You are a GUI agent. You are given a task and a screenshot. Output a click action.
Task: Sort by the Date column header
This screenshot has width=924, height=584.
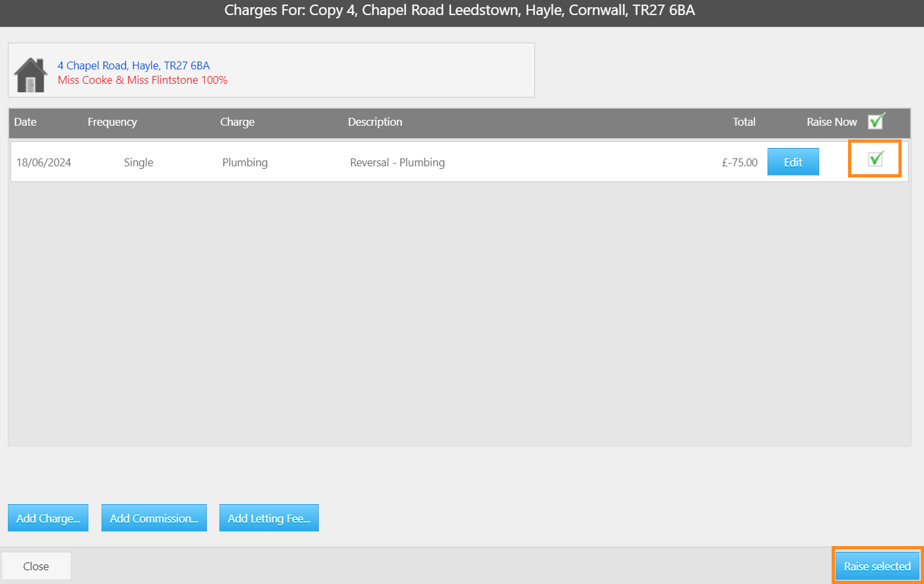click(26, 122)
